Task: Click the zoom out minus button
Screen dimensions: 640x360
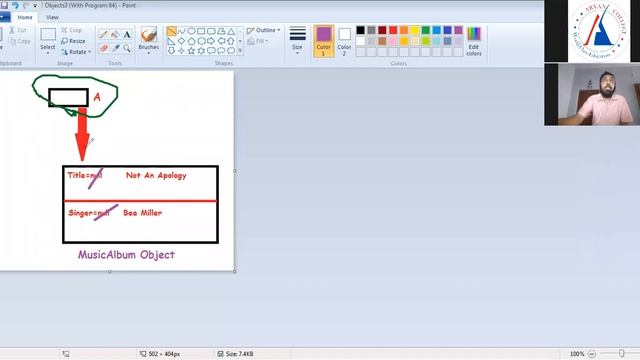Action: point(592,354)
